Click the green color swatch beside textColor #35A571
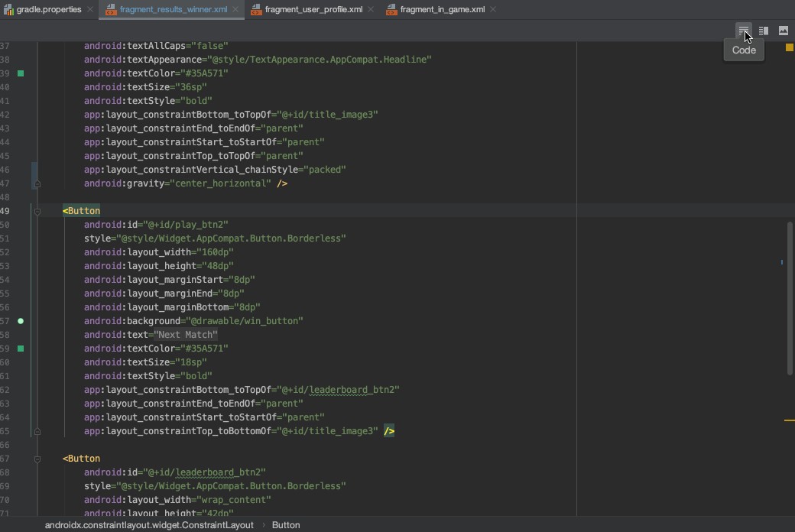The image size is (795, 532). [21, 348]
